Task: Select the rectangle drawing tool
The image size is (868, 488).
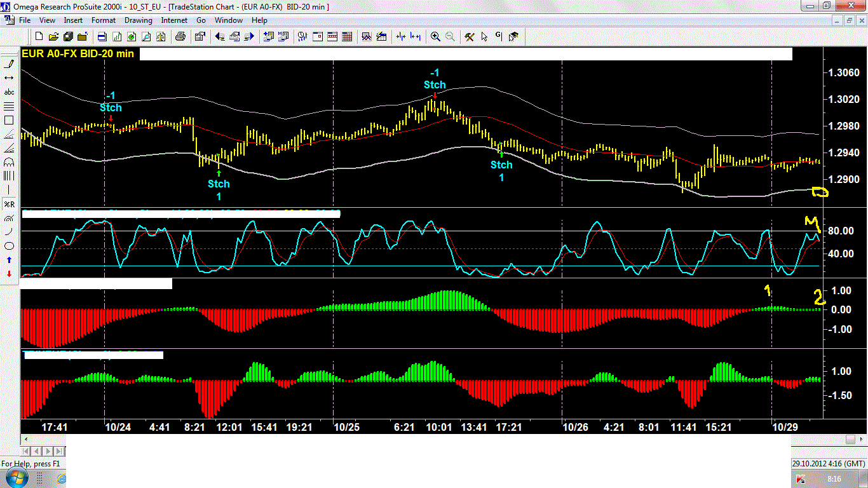Action: click(9, 120)
